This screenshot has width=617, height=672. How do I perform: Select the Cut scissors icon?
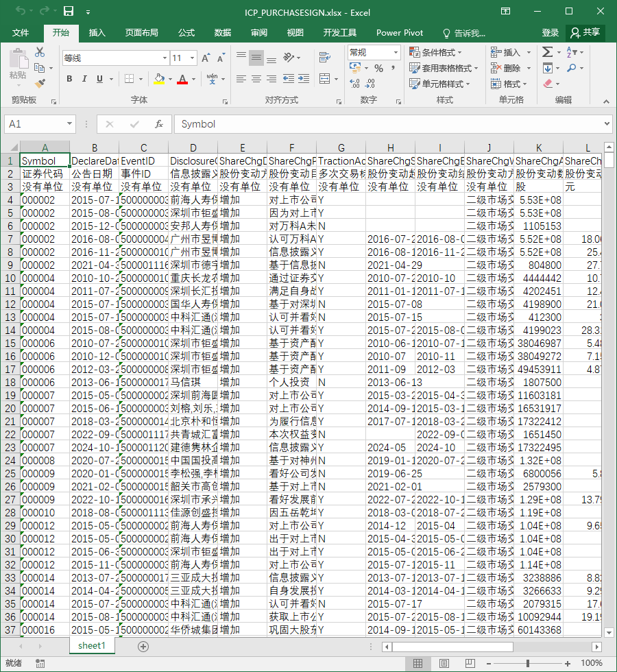(x=40, y=52)
